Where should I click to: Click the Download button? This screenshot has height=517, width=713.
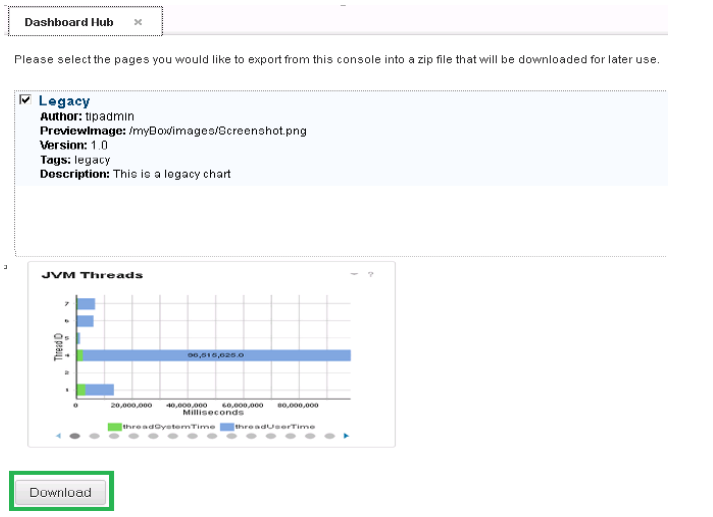(x=60, y=492)
